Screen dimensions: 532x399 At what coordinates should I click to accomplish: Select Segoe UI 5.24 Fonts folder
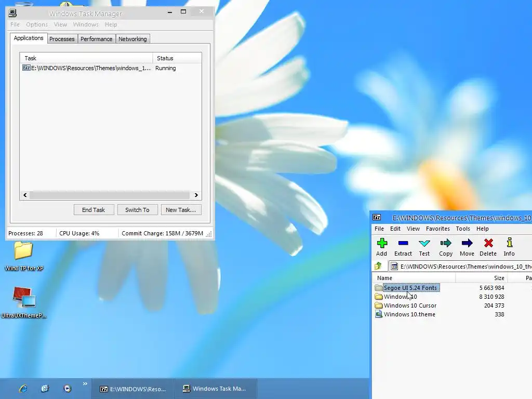pyautogui.click(x=407, y=288)
